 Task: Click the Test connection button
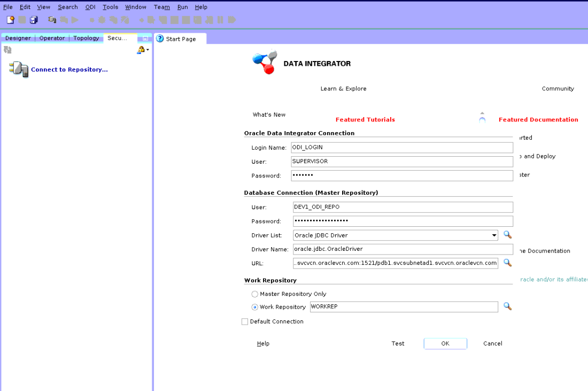(x=398, y=343)
